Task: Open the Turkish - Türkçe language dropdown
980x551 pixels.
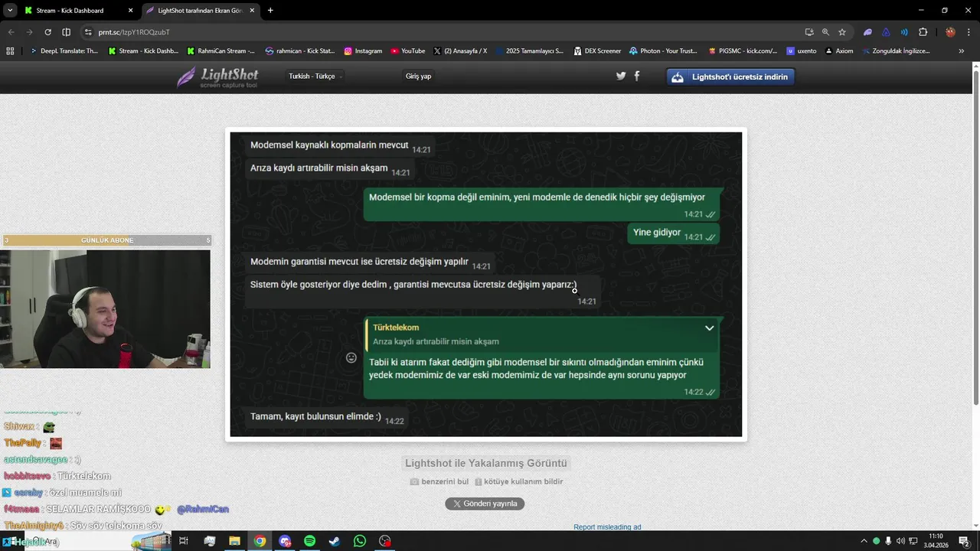Action: point(315,76)
